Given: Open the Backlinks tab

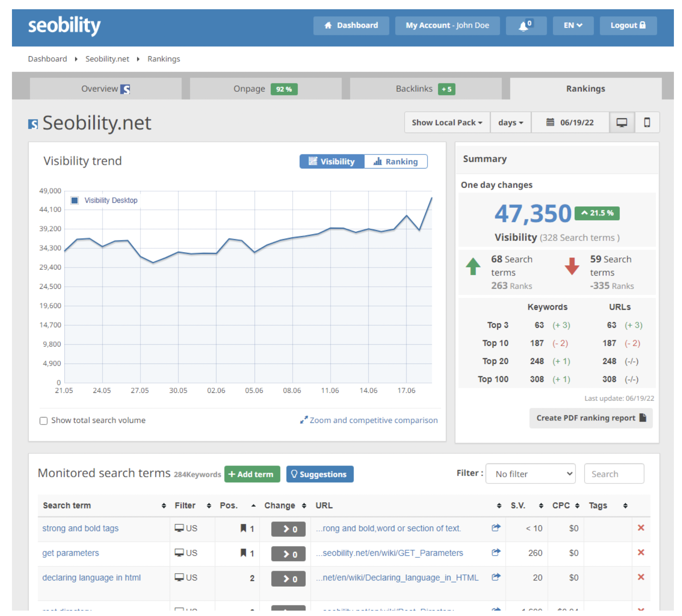Looking at the screenshot, I should (426, 89).
